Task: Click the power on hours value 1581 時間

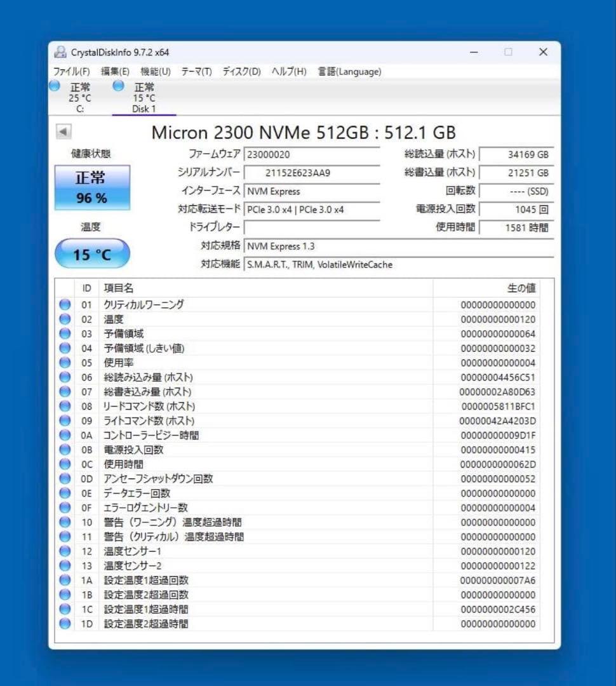Action: pos(516,227)
